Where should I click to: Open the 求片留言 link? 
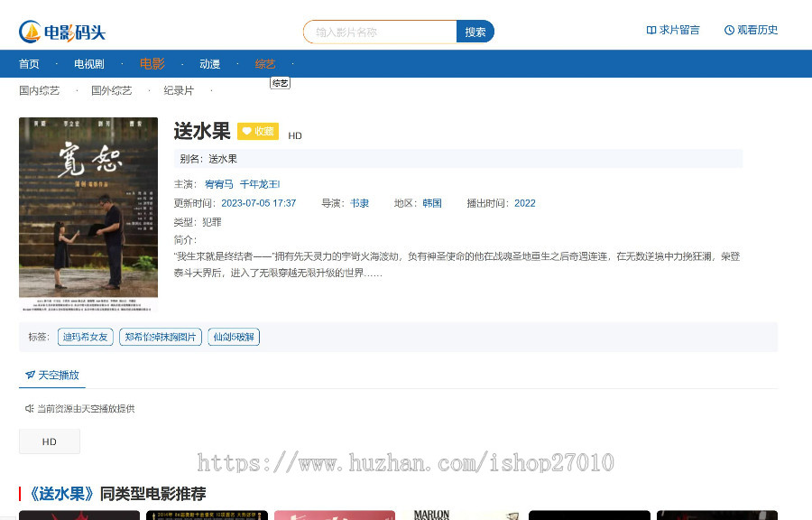pos(673,30)
